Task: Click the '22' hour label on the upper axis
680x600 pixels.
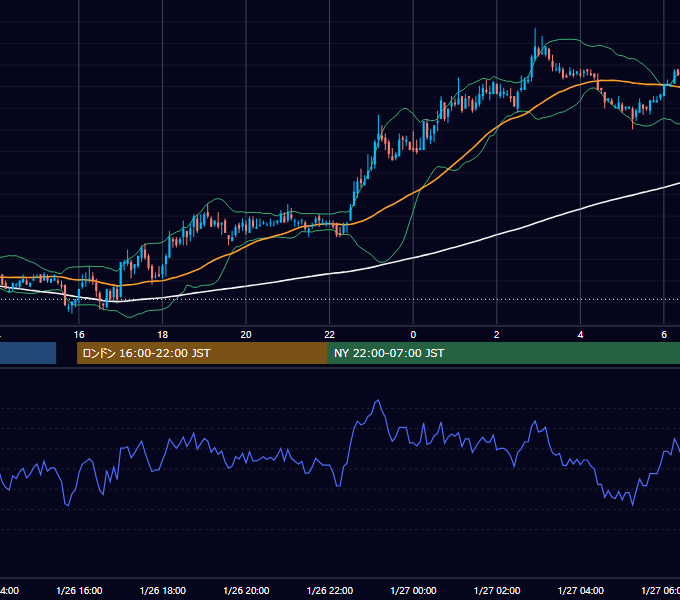Action: pyautogui.click(x=330, y=335)
